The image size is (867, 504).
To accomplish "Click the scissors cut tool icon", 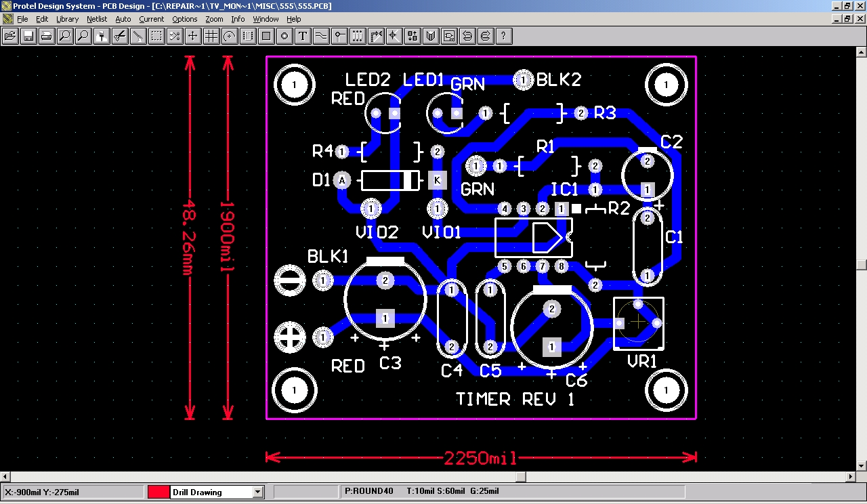I will [119, 36].
